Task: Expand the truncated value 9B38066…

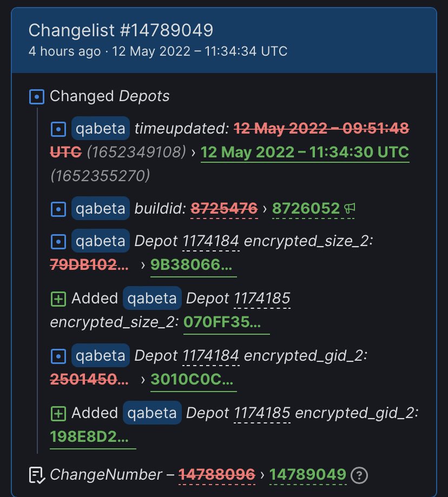Action: click(x=193, y=265)
